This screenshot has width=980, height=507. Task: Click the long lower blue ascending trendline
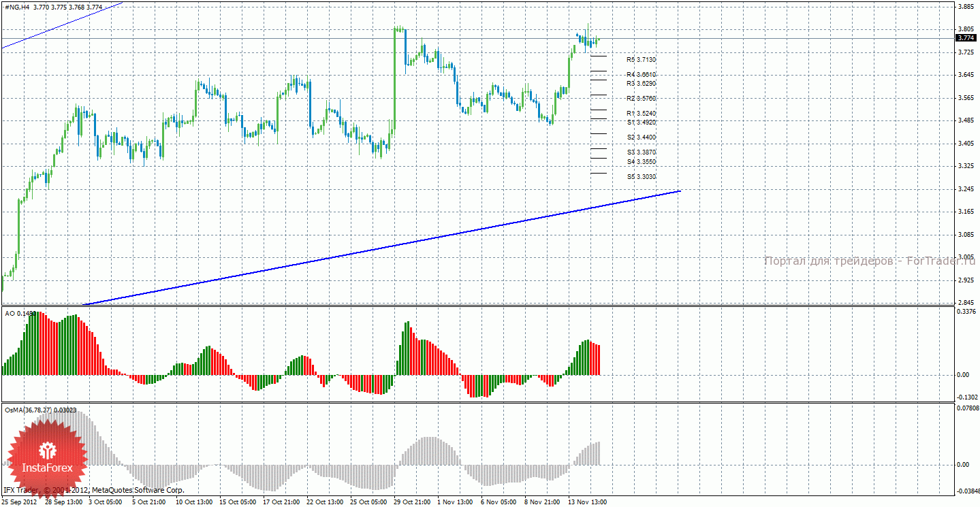click(x=381, y=247)
